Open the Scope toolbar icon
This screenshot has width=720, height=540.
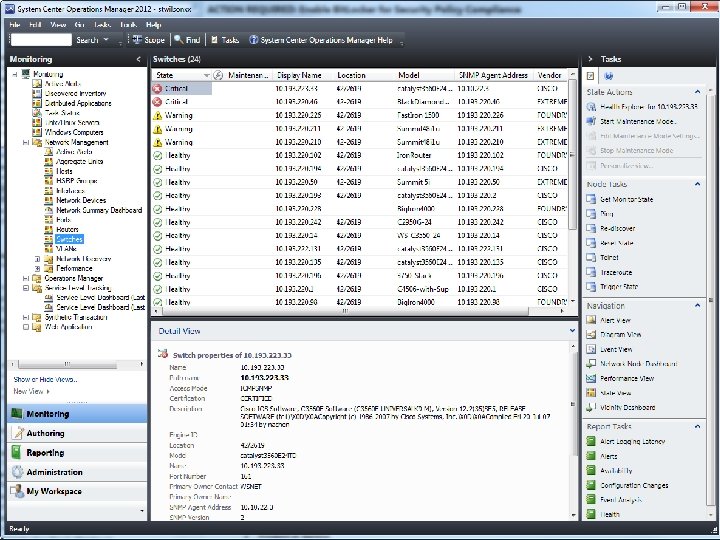click(137, 40)
